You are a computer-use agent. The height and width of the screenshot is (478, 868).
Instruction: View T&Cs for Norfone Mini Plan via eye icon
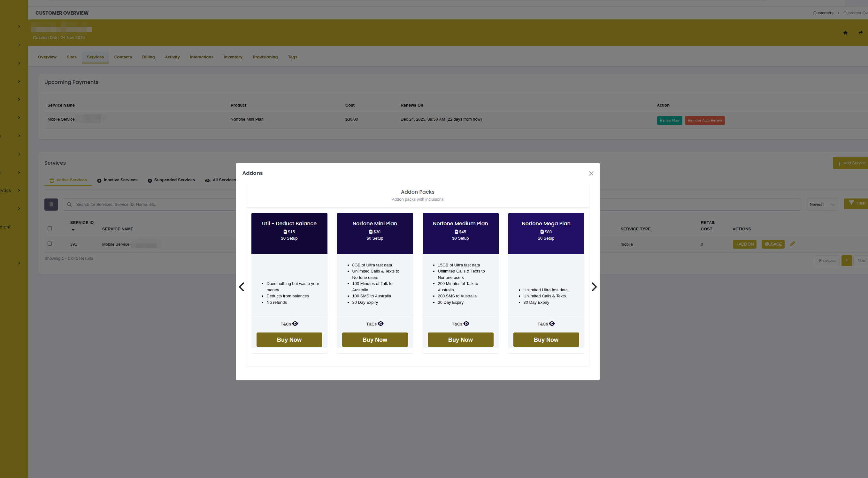pos(381,324)
